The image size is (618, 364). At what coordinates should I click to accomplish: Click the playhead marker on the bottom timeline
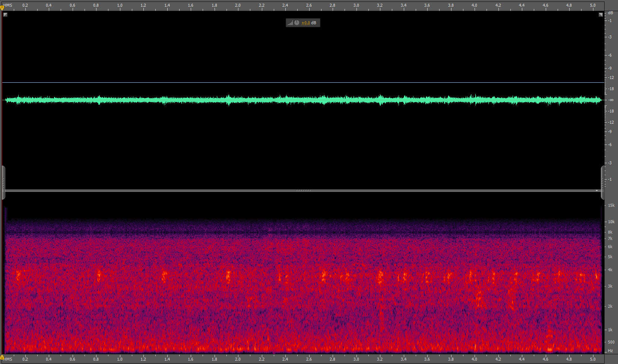(2, 357)
